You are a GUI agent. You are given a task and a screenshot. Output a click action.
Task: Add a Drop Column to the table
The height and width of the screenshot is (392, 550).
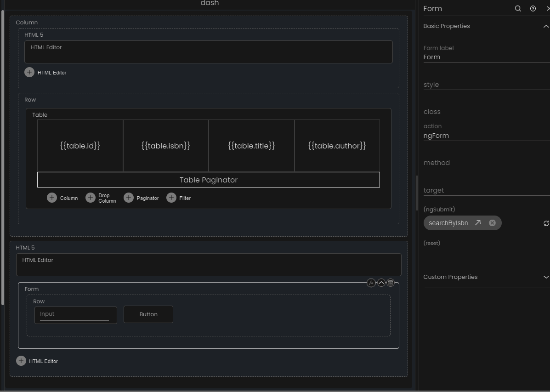click(x=91, y=198)
